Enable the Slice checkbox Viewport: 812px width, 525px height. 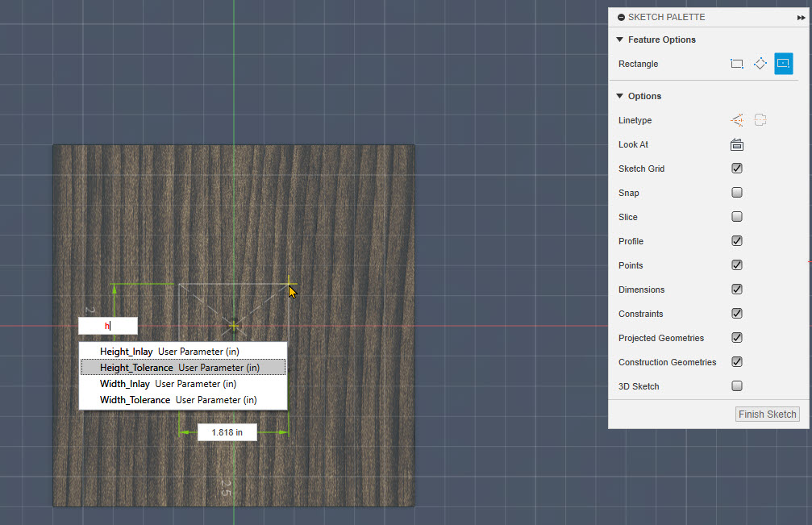[737, 216]
